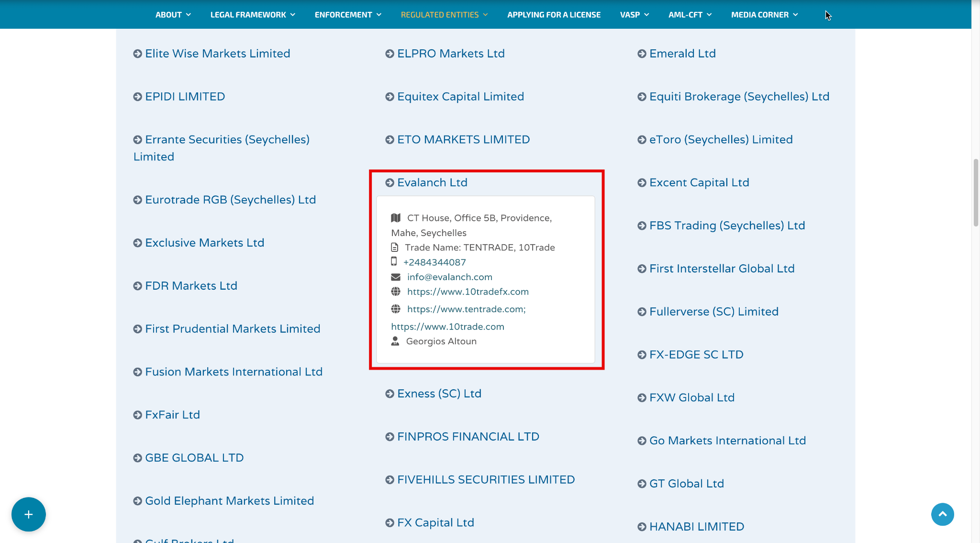Click arrow icon beside HANABI LIMITED

(x=642, y=527)
